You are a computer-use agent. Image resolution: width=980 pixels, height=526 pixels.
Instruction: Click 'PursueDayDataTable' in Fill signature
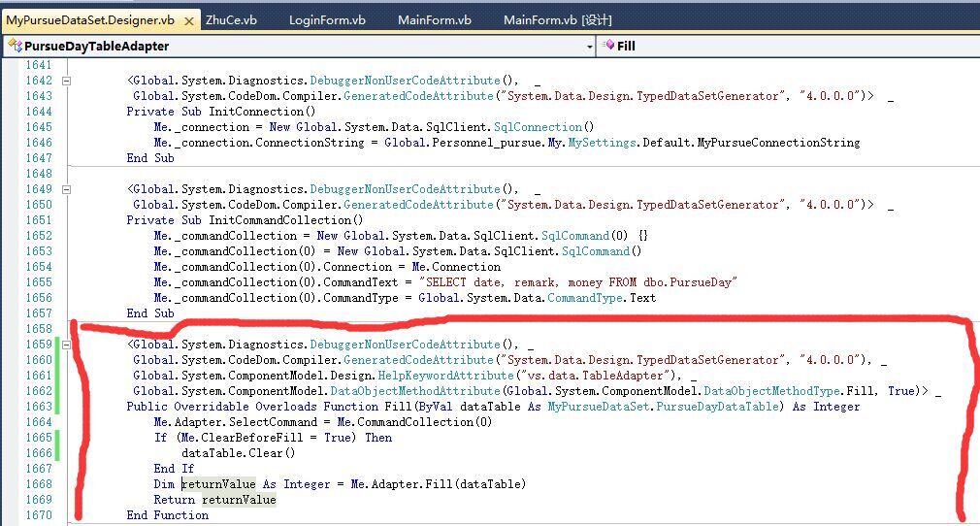[x=717, y=407]
